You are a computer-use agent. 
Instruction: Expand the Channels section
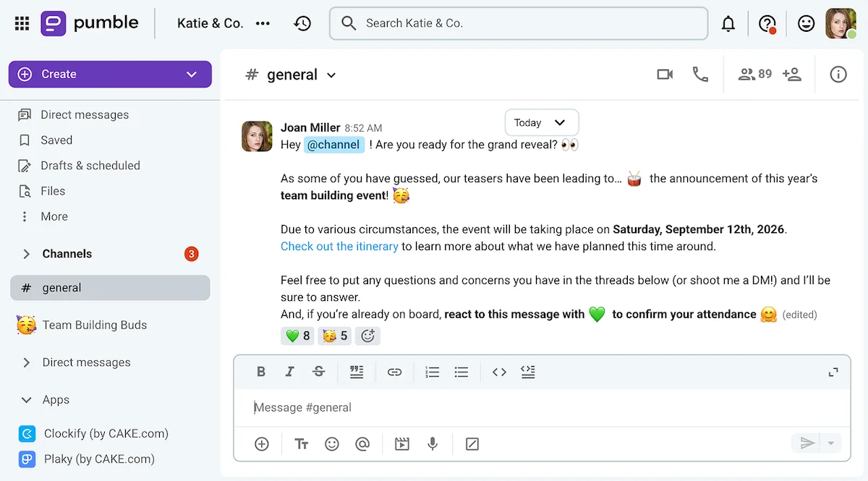coord(27,254)
